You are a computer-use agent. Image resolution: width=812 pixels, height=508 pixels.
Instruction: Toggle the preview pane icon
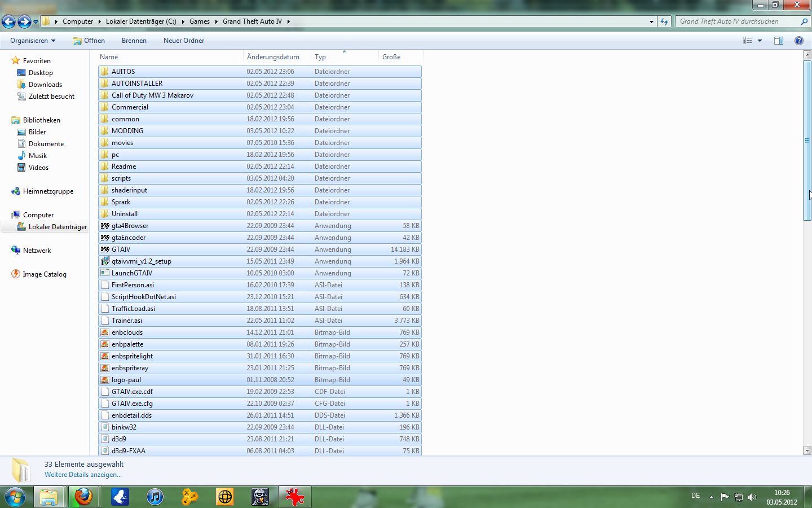pos(779,41)
